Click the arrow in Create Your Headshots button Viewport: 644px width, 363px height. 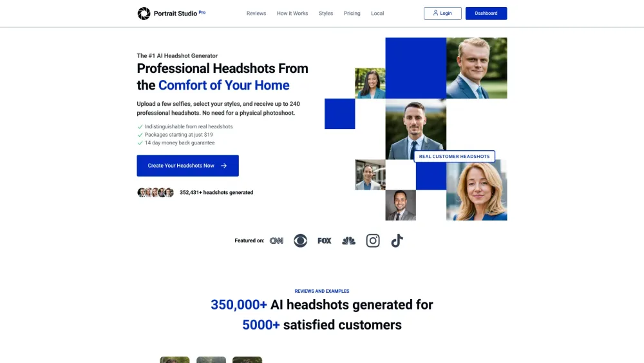224,166
